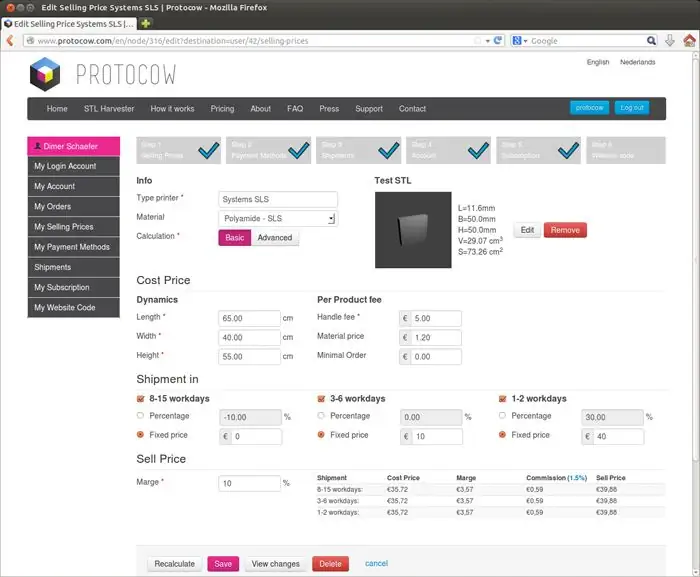Select Fixed price for 1-2 workdays
Screen dimensions: 700x577
(502, 435)
